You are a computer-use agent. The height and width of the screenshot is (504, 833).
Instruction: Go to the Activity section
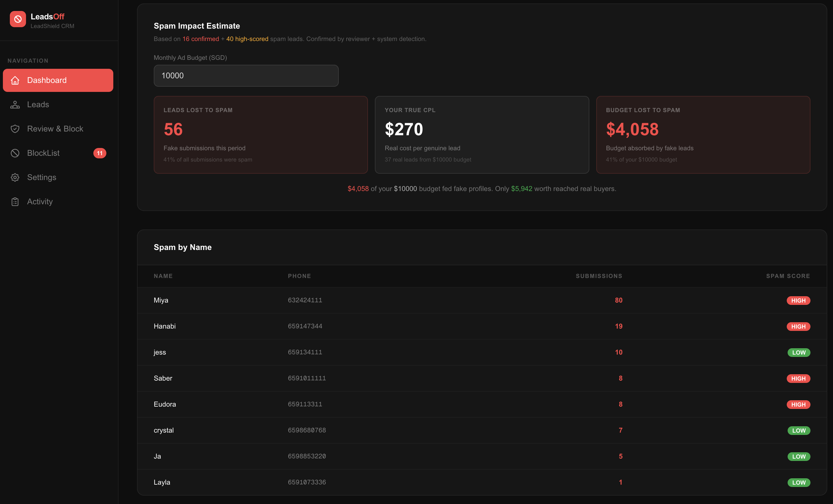[x=40, y=201]
